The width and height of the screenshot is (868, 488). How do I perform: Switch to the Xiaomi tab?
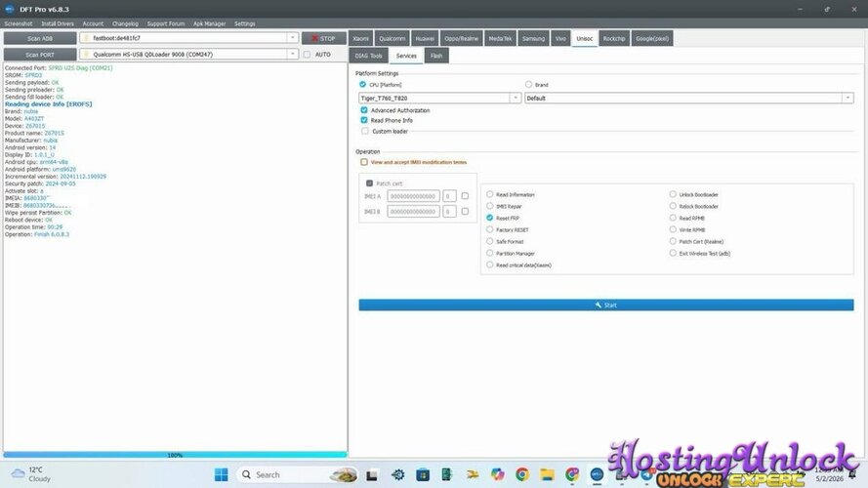tap(361, 38)
